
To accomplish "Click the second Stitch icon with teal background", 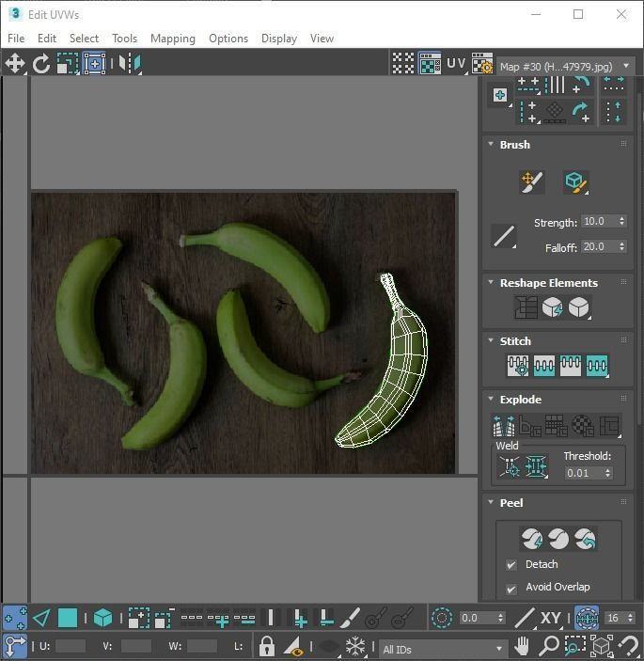I will pos(544,366).
